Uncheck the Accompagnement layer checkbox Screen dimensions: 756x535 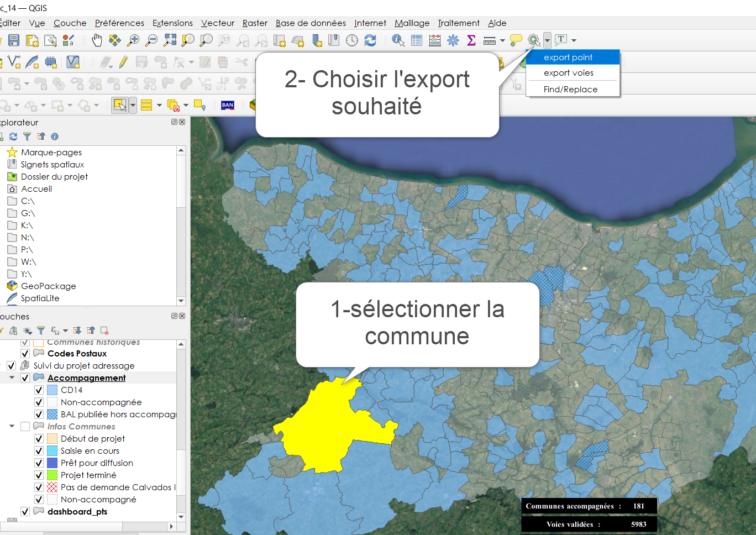click(25, 378)
